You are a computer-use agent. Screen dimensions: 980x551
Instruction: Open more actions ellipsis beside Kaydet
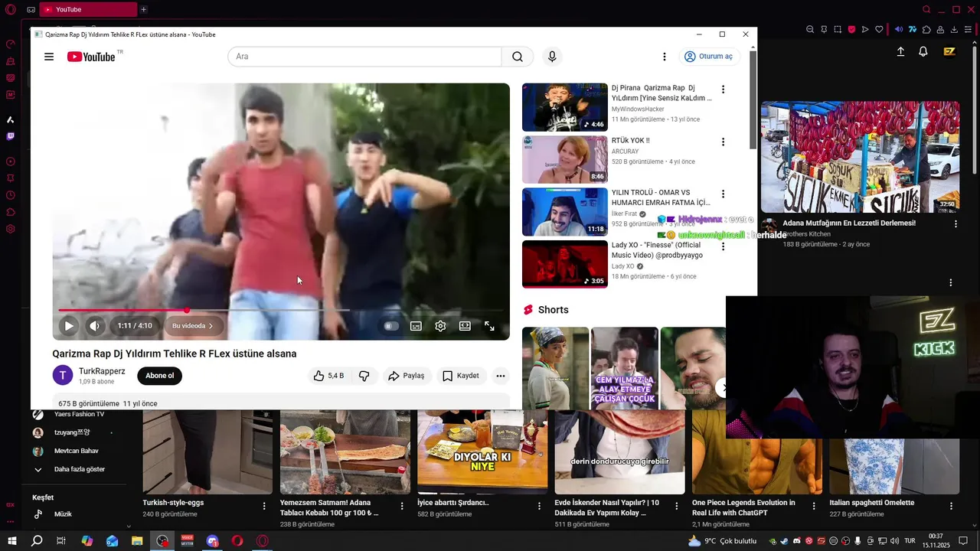click(501, 376)
